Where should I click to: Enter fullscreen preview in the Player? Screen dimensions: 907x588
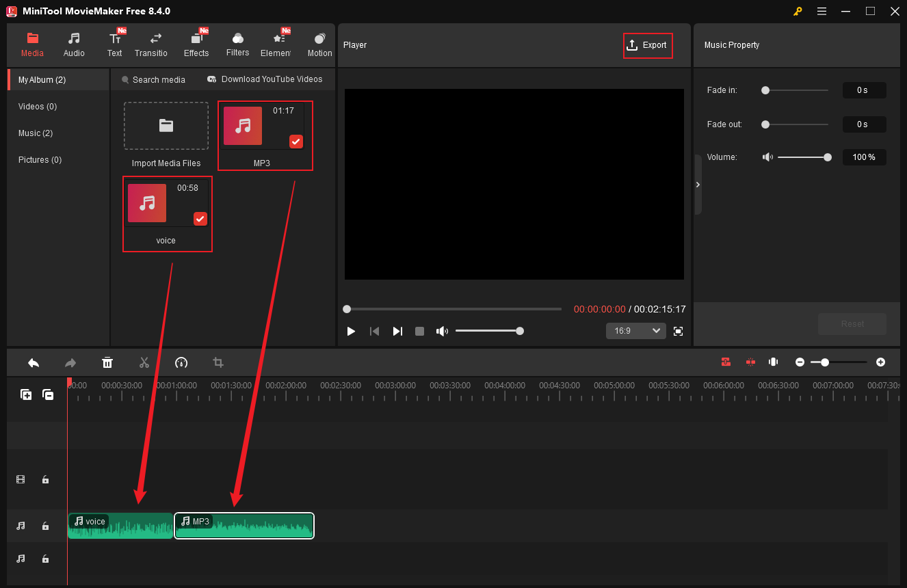click(678, 331)
